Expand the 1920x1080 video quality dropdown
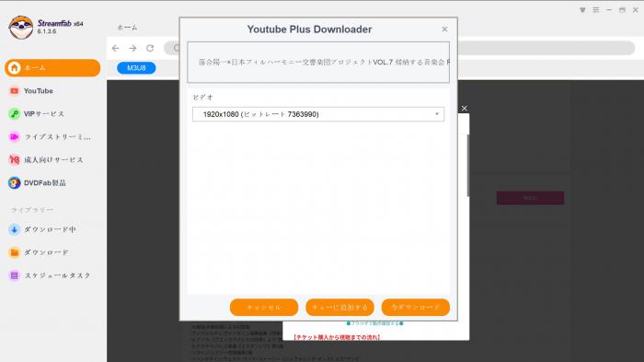The width and height of the screenshot is (644, 362). coord(318,114)
